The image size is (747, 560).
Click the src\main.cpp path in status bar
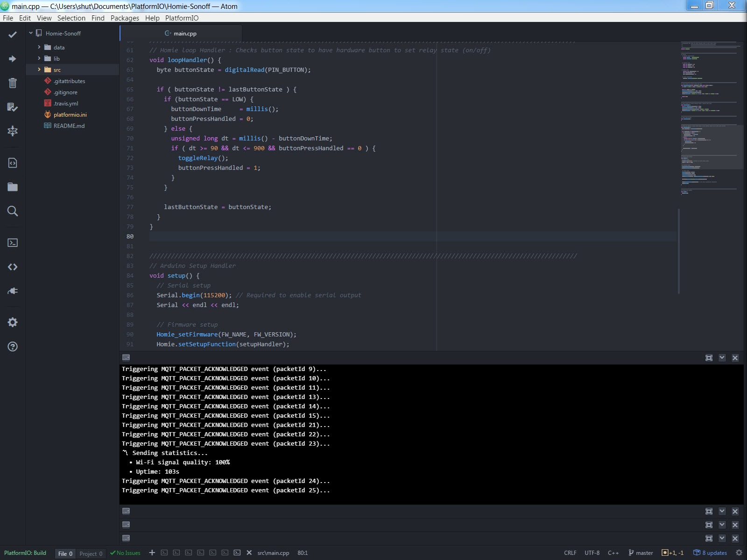point(273,553)
